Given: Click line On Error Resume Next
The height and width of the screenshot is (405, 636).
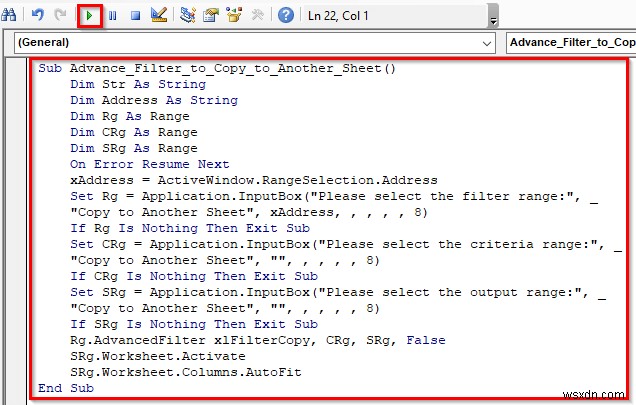Looking at the screenshot, I should [x=150, y=164].
